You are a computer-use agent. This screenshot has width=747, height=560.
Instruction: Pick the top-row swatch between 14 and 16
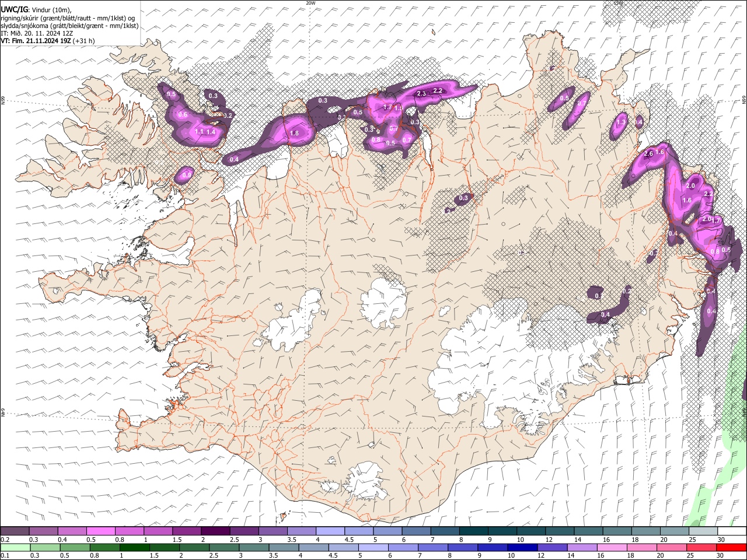(588, 531)
